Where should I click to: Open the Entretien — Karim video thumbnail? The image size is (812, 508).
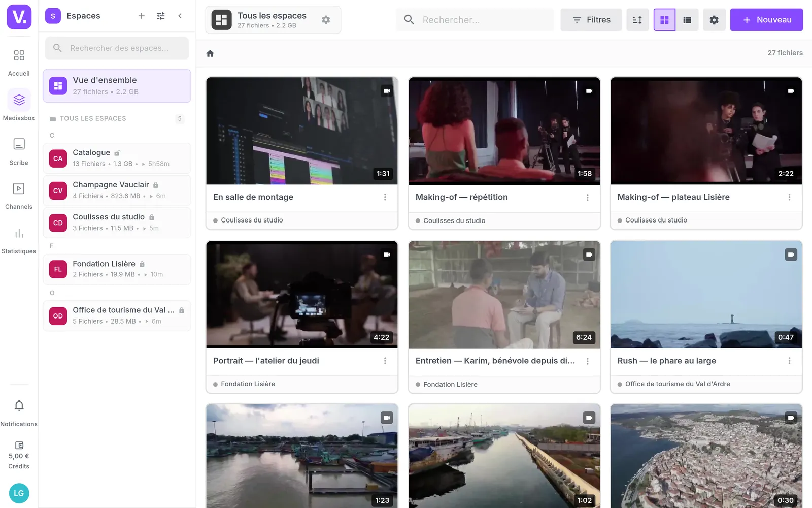[x=504, y=295]
